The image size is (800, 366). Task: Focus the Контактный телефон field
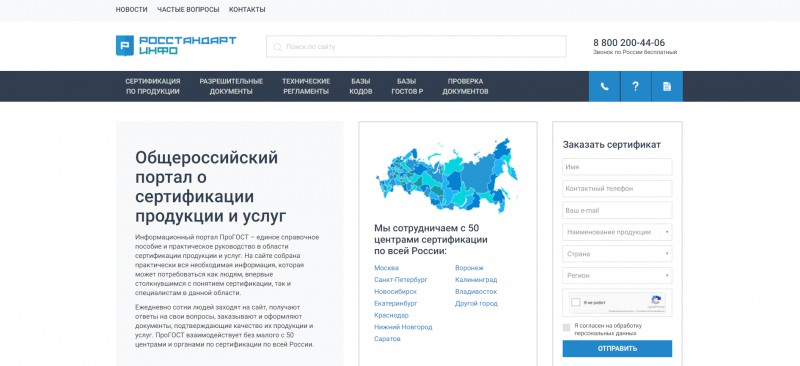tap(617, 188)
